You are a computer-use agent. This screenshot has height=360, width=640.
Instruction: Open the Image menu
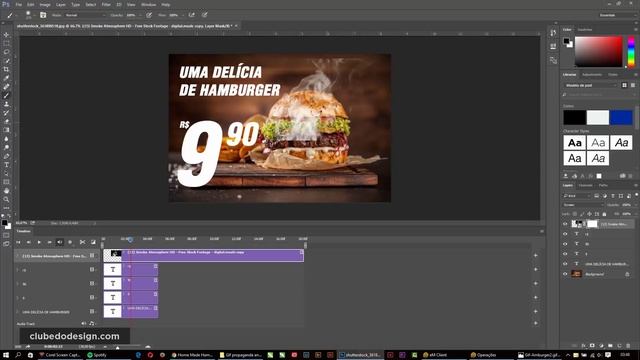click(45, 4)
